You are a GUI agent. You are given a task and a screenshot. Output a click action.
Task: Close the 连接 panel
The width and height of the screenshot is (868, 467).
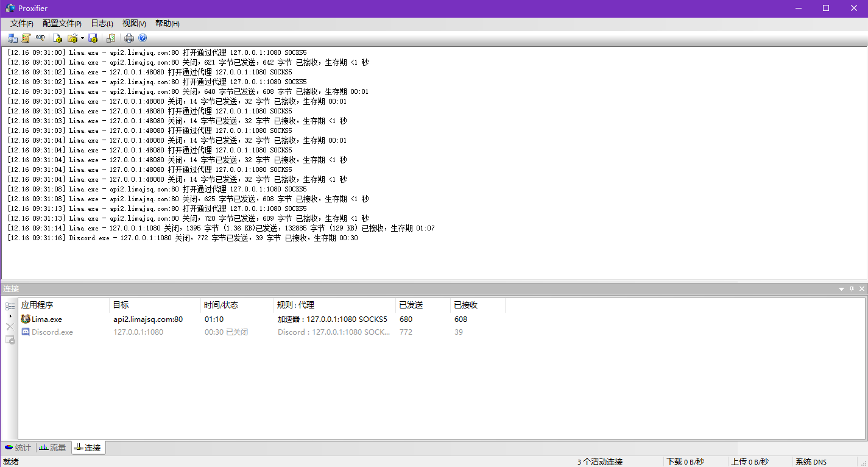(x=861, y=288)
